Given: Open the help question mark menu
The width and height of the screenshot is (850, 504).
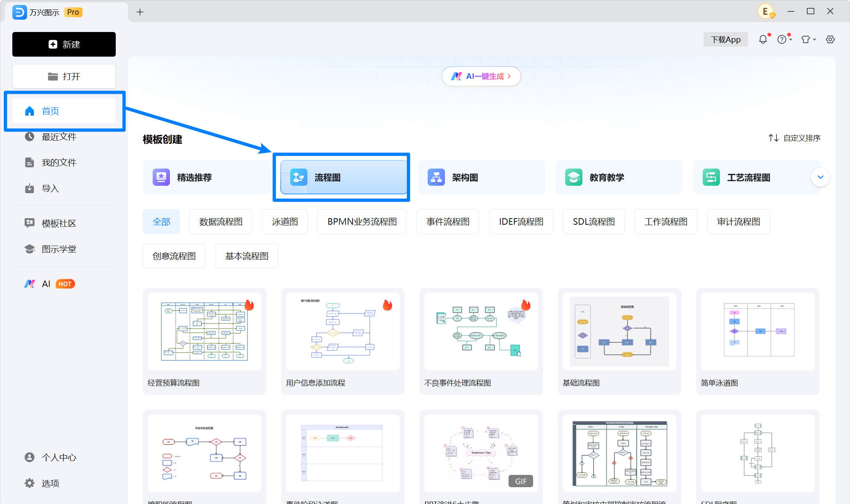Looking at the screenshot, I should click(784, 40).
